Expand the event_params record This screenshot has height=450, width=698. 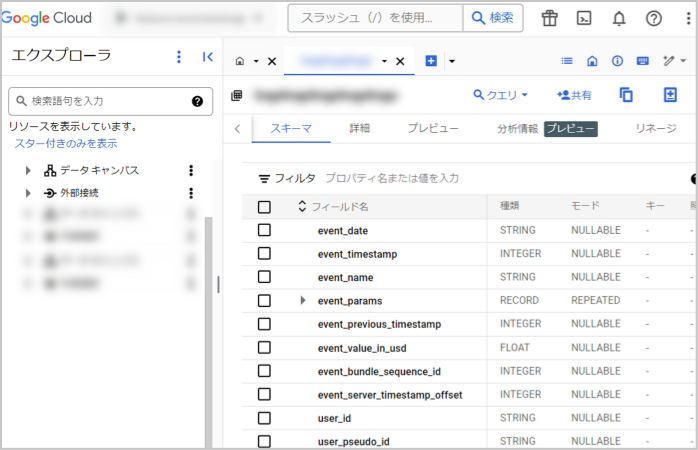click(303, 300)
